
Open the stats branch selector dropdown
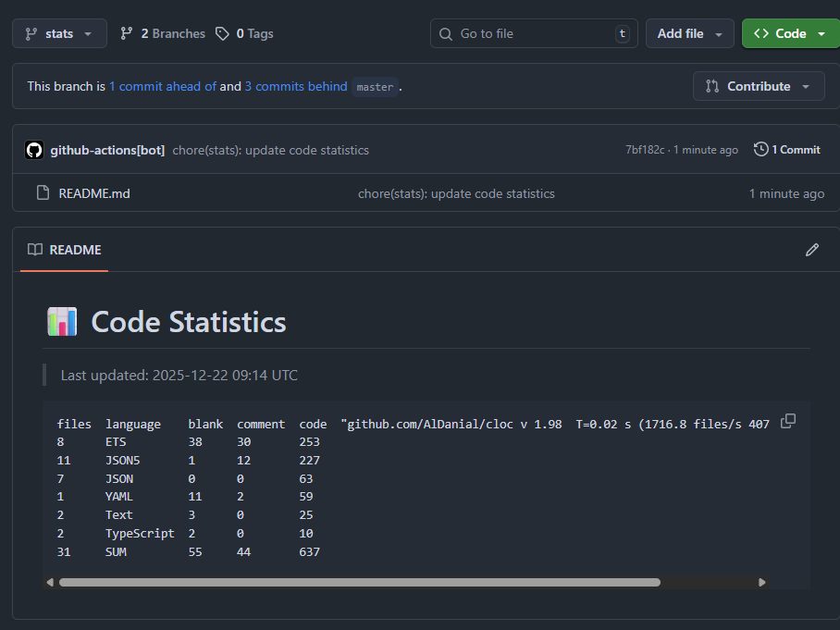coord(59,33)
